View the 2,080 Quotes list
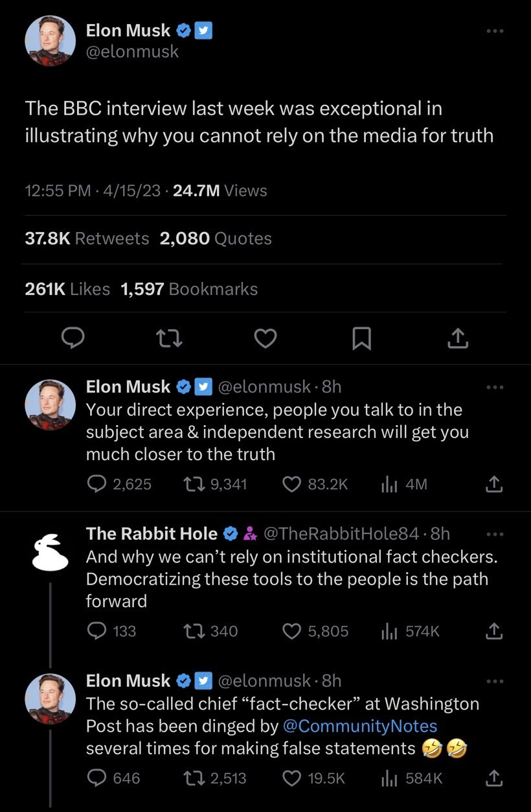Viewport: 531px width, 812px height. [x=216, y=238]
